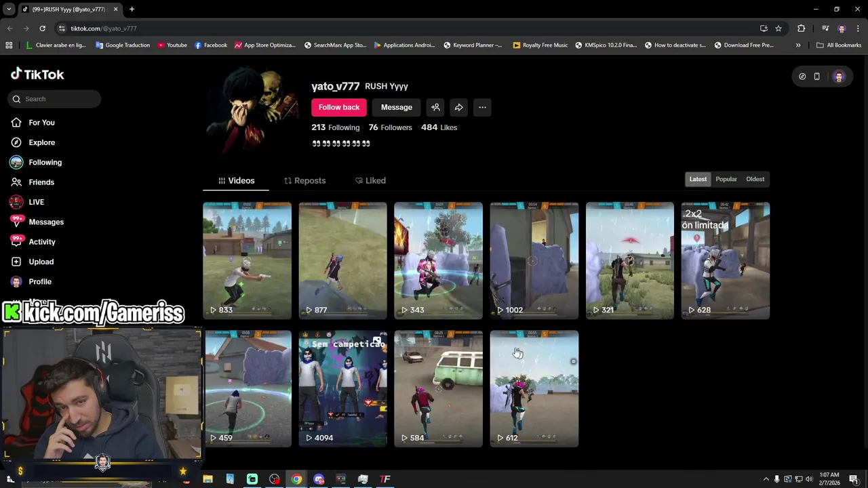Open the Facebook bookmark
Viewport: 868px width, 488px height.
(211, 45)
